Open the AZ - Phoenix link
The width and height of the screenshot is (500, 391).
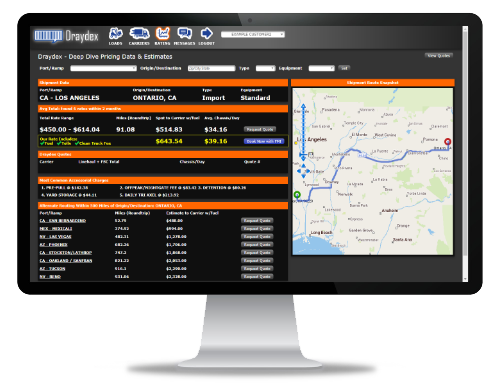[53, 245]
